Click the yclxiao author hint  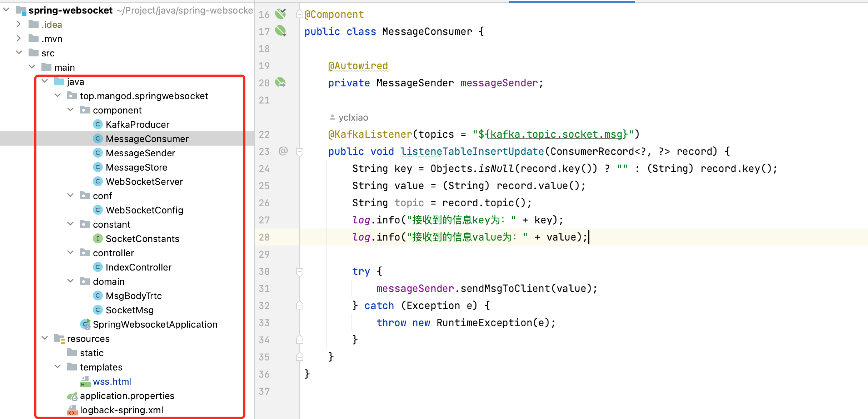click(353, 117)
